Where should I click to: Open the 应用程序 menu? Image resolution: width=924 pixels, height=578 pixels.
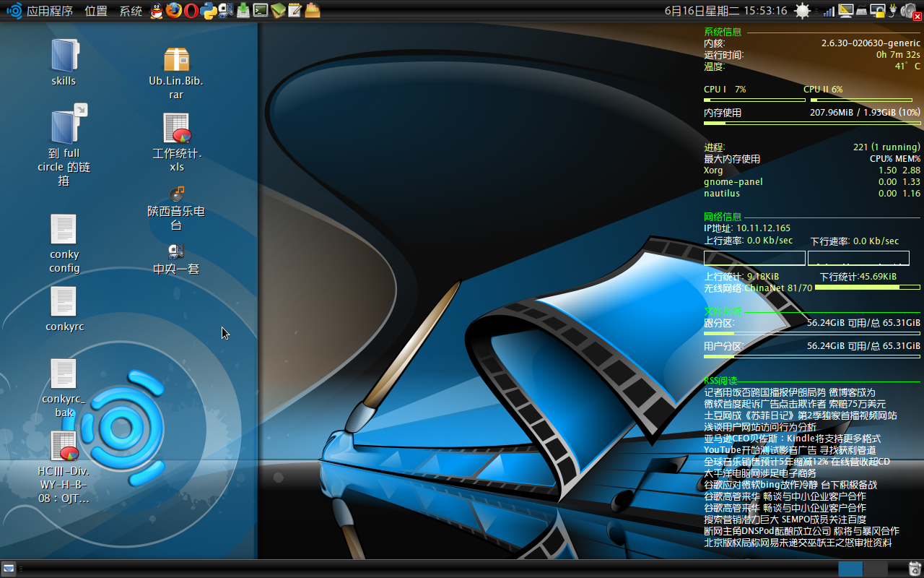[50, 11]
